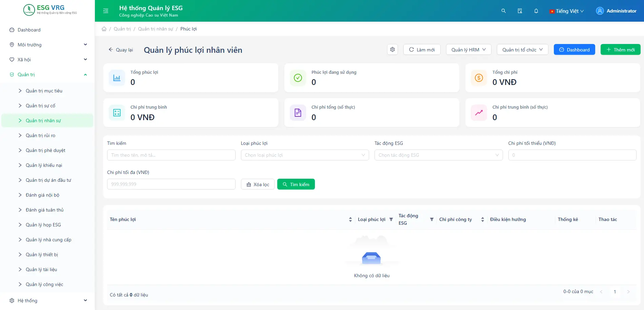Open filter for Tác động ESG column
The height and width of the screenshot is (310, 644).
tap(432, 219)
